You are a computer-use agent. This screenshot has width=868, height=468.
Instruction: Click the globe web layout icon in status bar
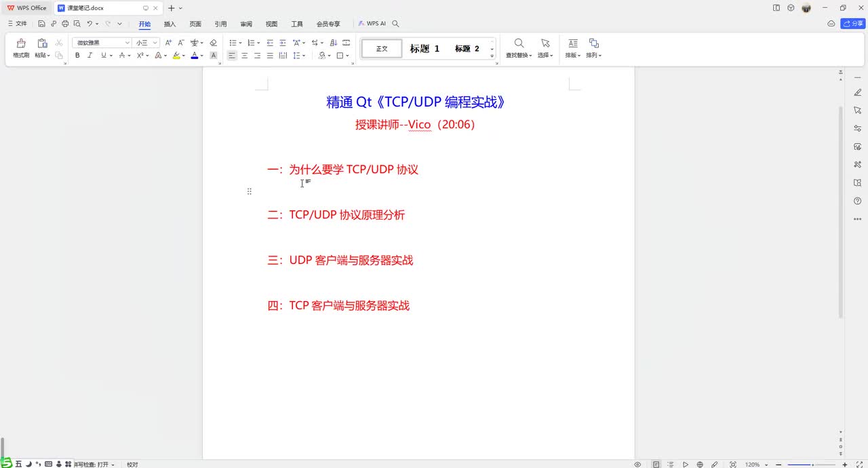click(x=700, y=465)
